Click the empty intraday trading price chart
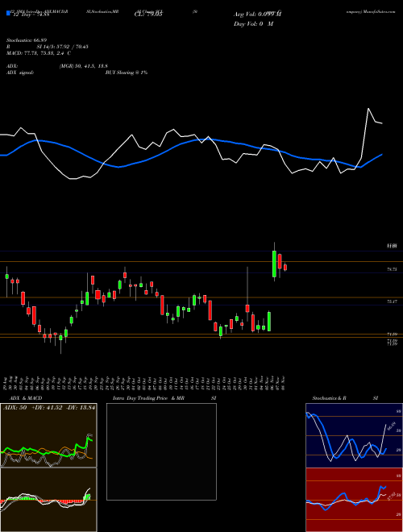Viewport: 403px width, 532px height. 161,451
